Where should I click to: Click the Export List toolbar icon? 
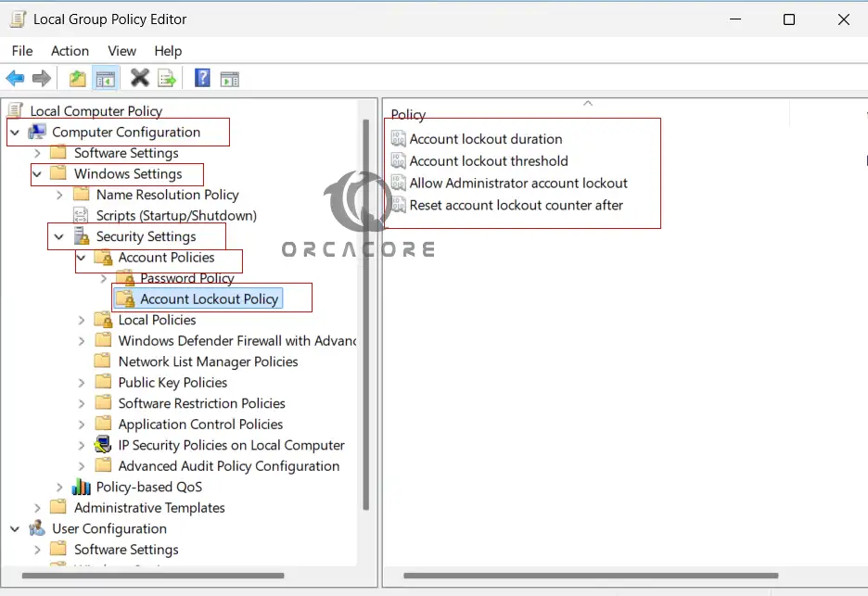[167, 79]
